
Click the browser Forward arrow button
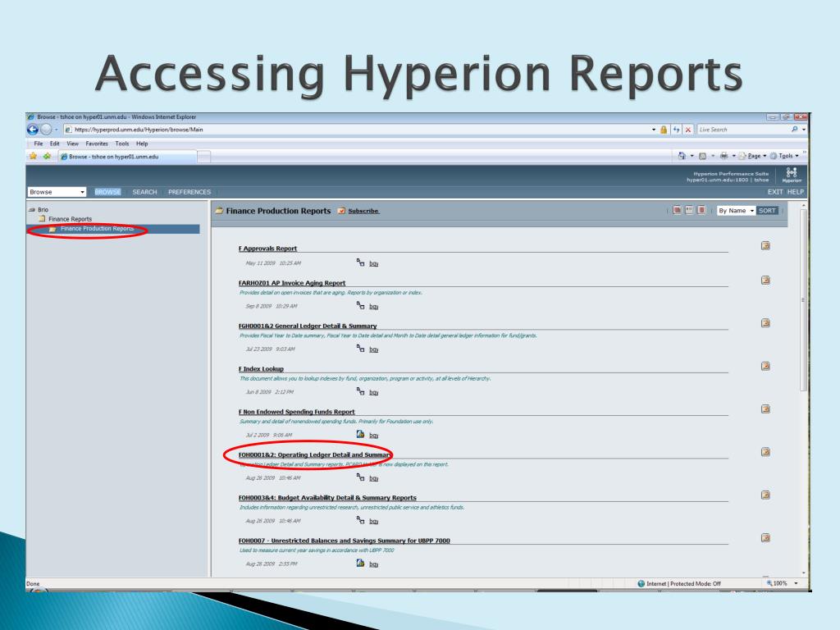(x=46, y=130)
